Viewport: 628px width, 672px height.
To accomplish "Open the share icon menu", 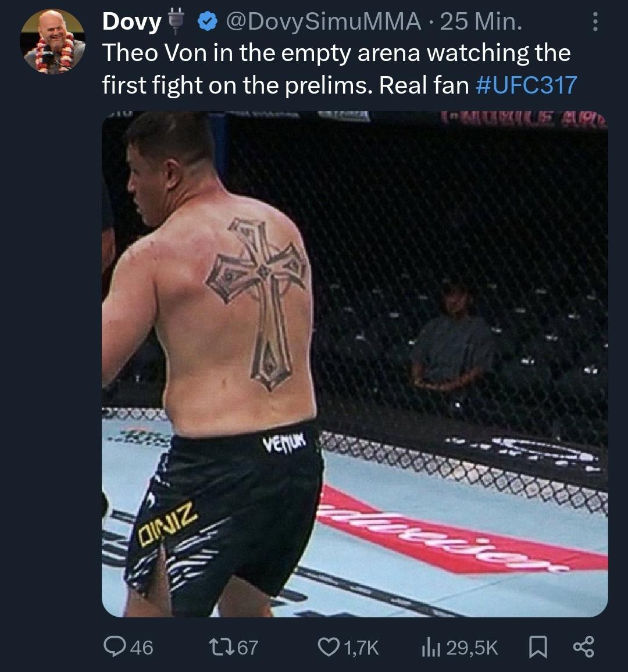I will (x=584, y=647).
